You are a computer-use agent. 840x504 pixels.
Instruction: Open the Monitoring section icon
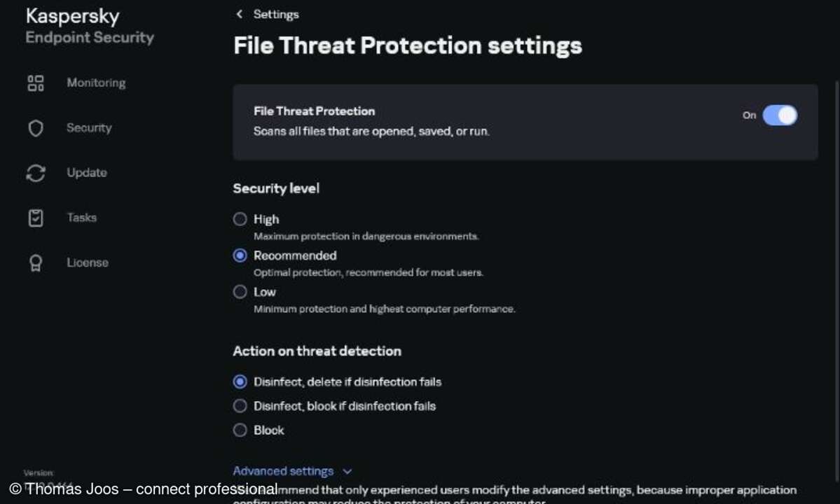pyautogui.click(x=36, y=83)
